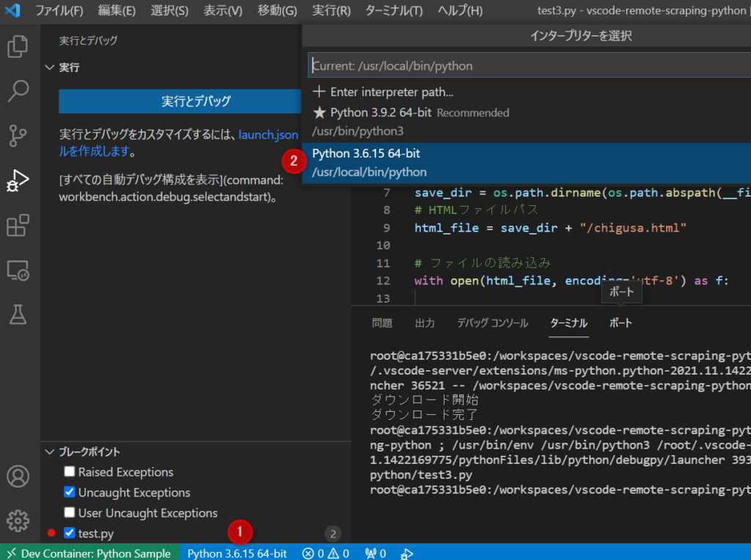This screenshot has height=560, width=751.
Task: Select Python 3.6.15 64-bit interpreter entry
Action: tap(527, 163)
